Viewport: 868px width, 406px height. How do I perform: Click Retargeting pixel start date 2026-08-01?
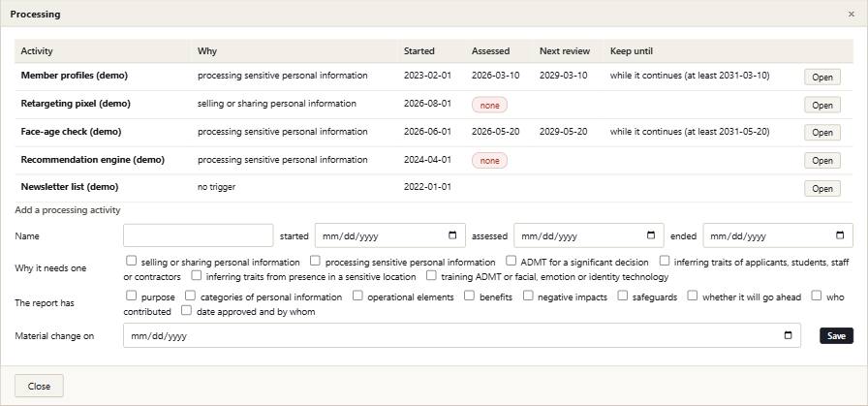click(427, 104)
